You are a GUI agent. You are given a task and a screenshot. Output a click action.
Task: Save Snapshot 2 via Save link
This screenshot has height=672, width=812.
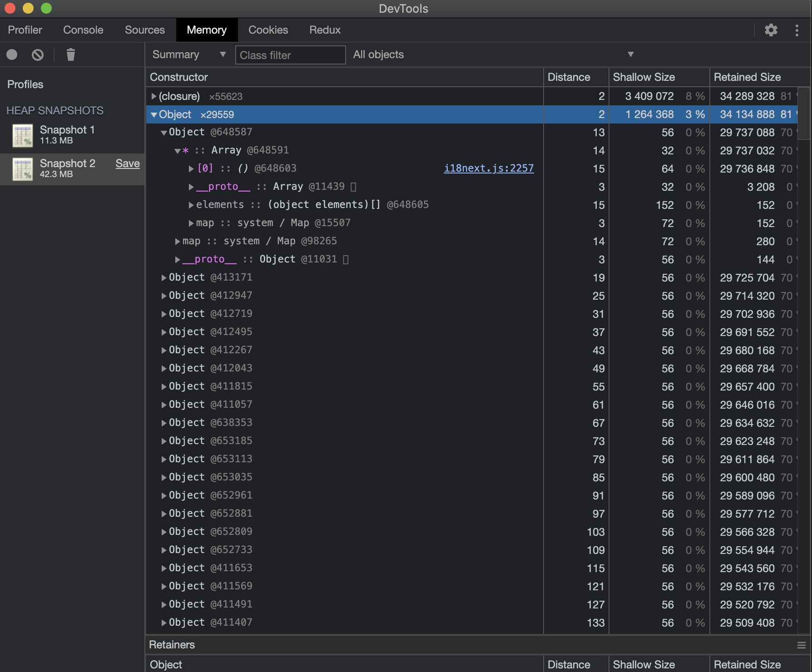[128, 163]
